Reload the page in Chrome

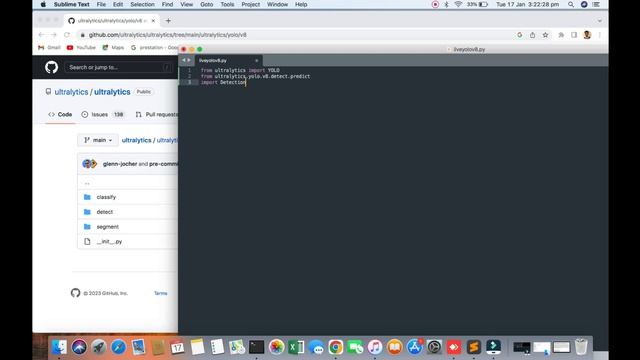[67, 35]
